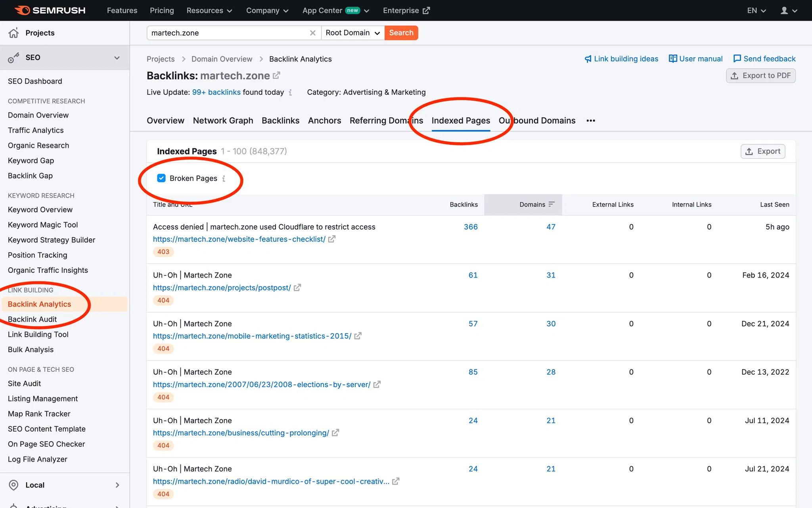The height and width of the screenshot is (508, 812).
Task: Click the Export to PDF button
Action: [x=760, y=75]
